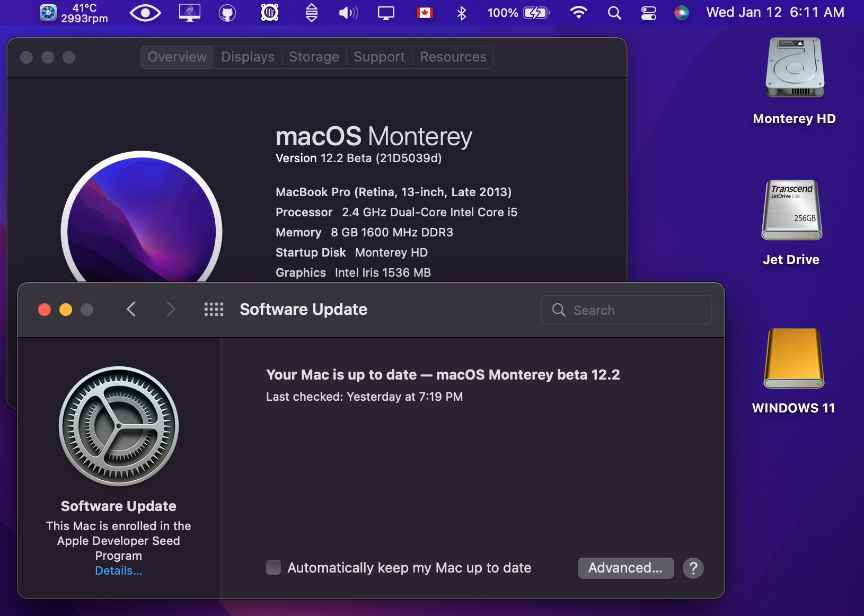Open the Wi-Fi menu

pyautogui.click(x=578, y=13)
